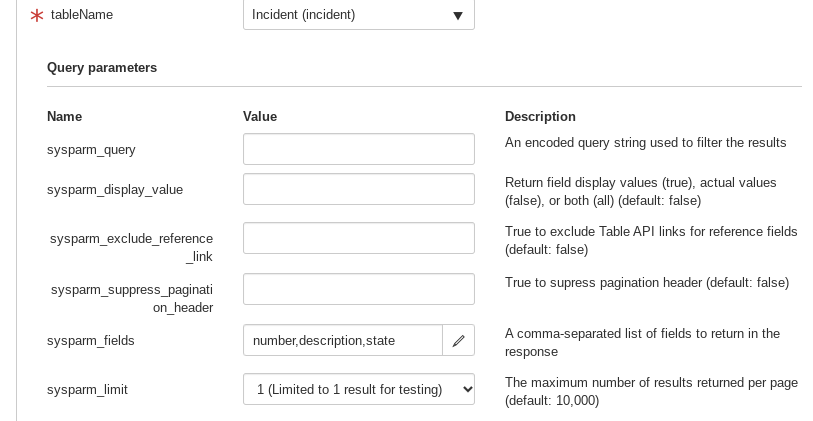Click the sysparm_query parameter name

point(91,149)
